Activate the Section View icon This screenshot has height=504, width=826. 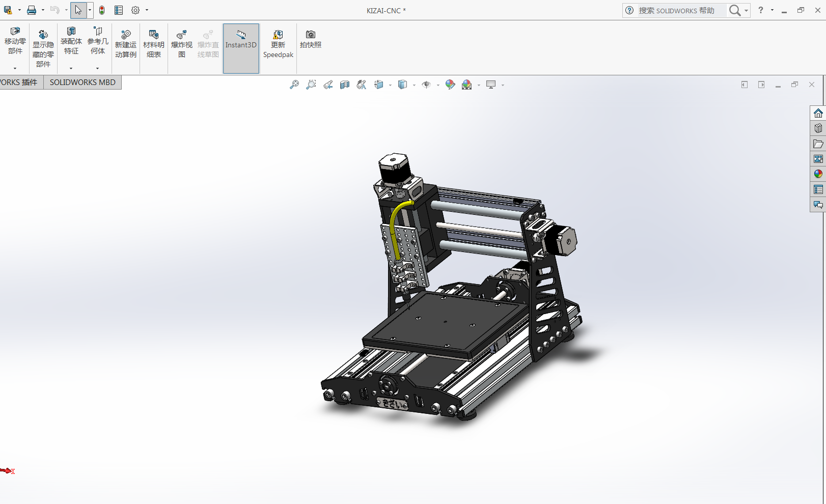(x=345, y=85)
